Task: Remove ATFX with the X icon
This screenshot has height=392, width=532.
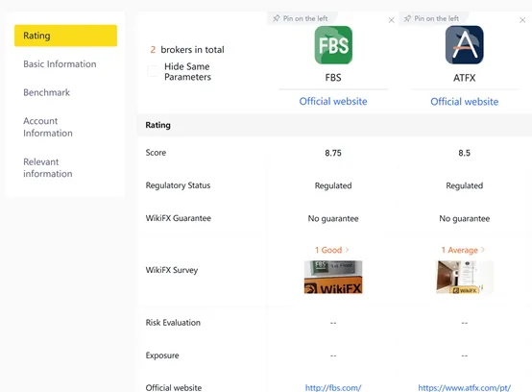Action: coord(522,20)
